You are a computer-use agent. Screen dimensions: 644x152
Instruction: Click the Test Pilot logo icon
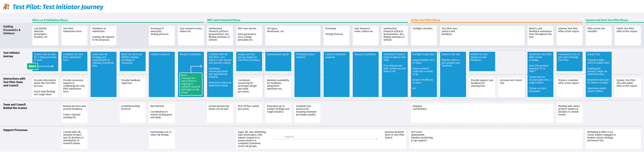pyautogui.click(x=6, y=7)
